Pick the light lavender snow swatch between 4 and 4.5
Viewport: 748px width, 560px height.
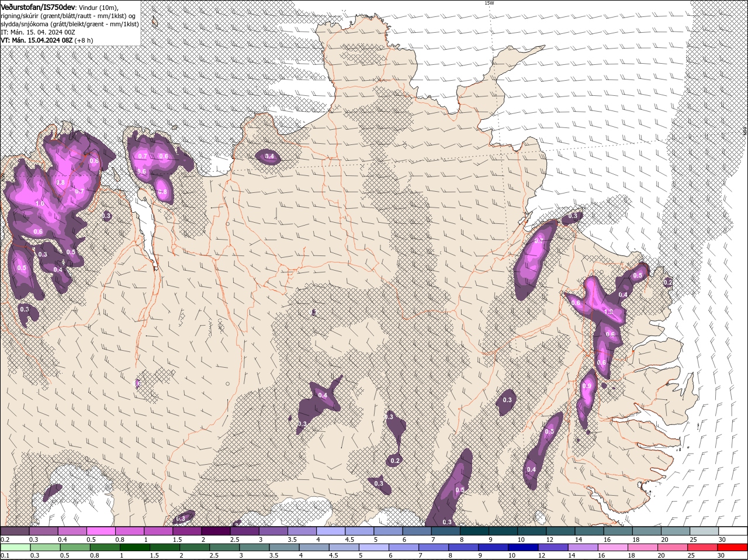(331, 531)
